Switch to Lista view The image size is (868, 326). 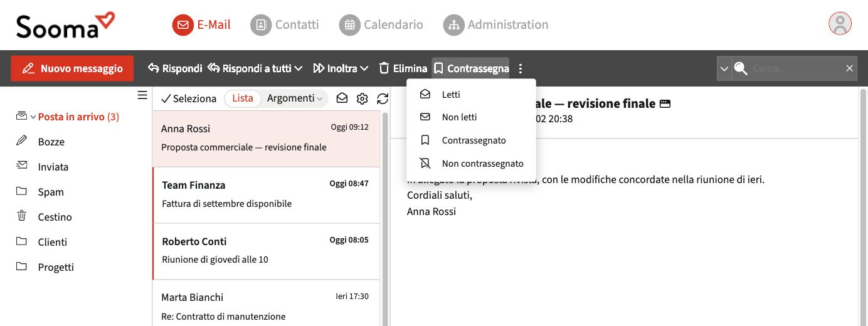point(243,98)
